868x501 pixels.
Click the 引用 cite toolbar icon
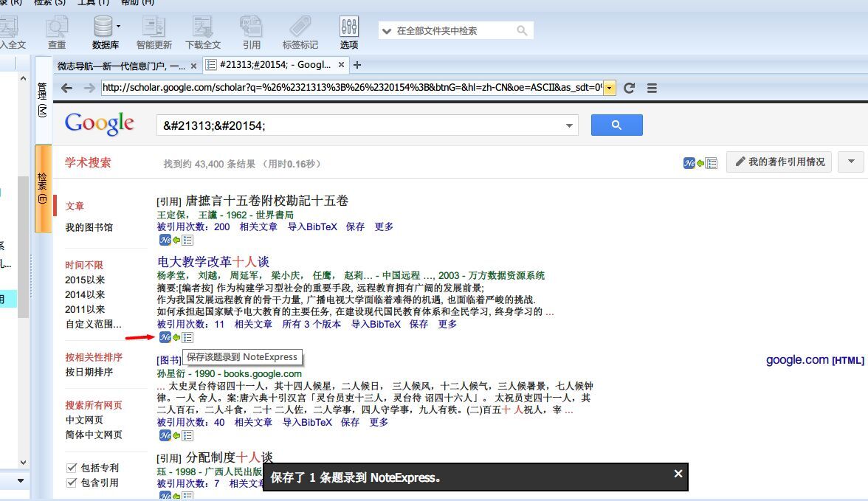[251, 32]
